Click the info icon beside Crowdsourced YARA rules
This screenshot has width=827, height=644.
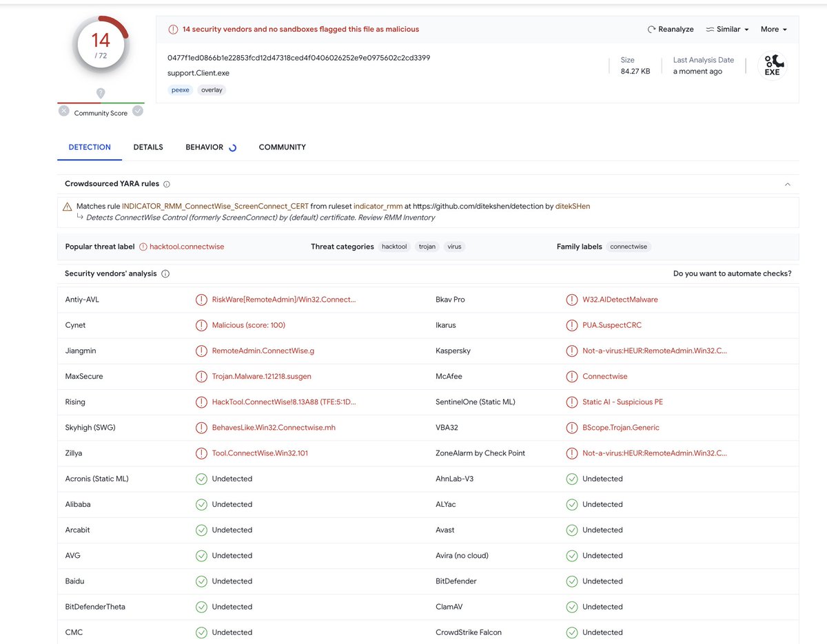pyautogui.click(x=167, y=185)
